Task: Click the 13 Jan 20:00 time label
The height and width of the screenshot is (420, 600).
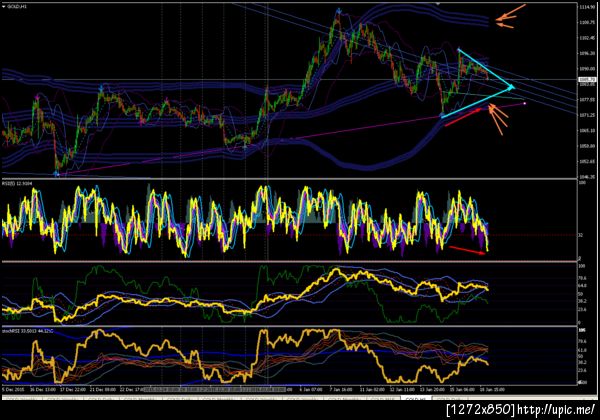Action: tap(432, 389)
